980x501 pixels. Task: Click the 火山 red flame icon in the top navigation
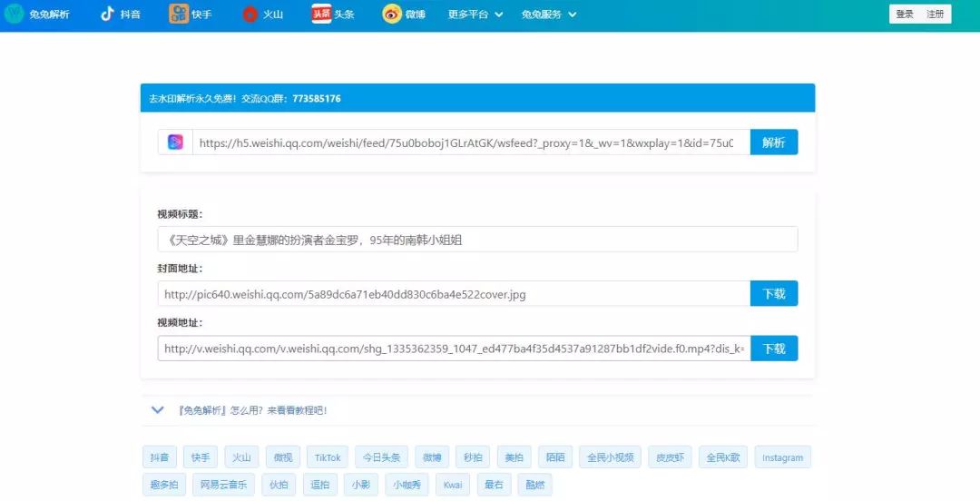[x=250, y=13]
